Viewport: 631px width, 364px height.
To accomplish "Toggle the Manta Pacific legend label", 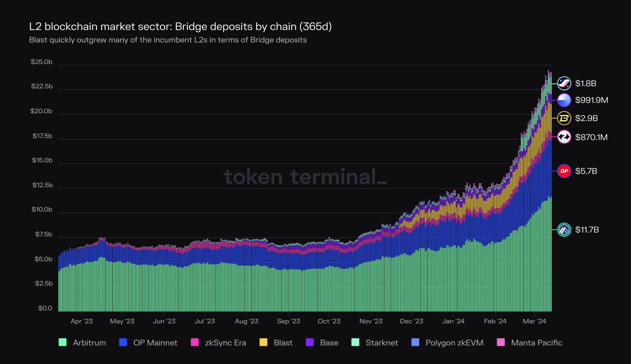I will tap(536, 343).
